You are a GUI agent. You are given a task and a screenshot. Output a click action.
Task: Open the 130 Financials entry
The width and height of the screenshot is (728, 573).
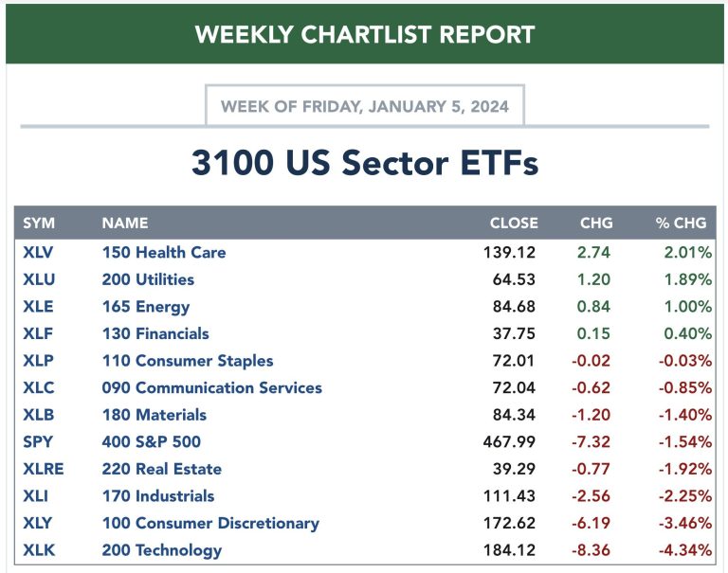[155, 333]
